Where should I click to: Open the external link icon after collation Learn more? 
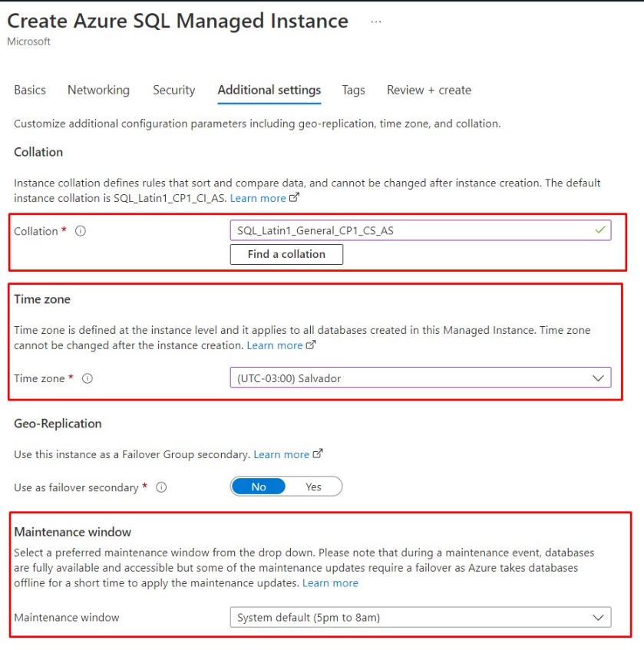pyautogui.click(x=292, y=198)
